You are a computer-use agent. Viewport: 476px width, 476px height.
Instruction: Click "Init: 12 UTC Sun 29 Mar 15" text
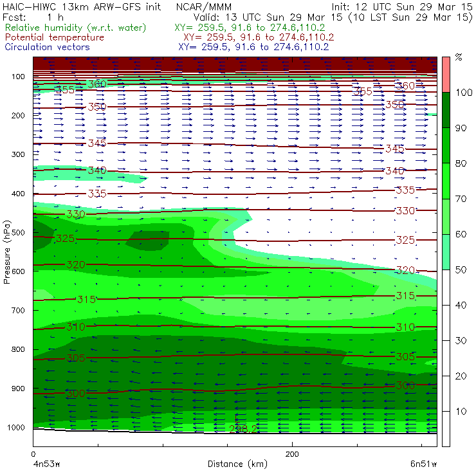pyautogui.click(x=402, y=6)
